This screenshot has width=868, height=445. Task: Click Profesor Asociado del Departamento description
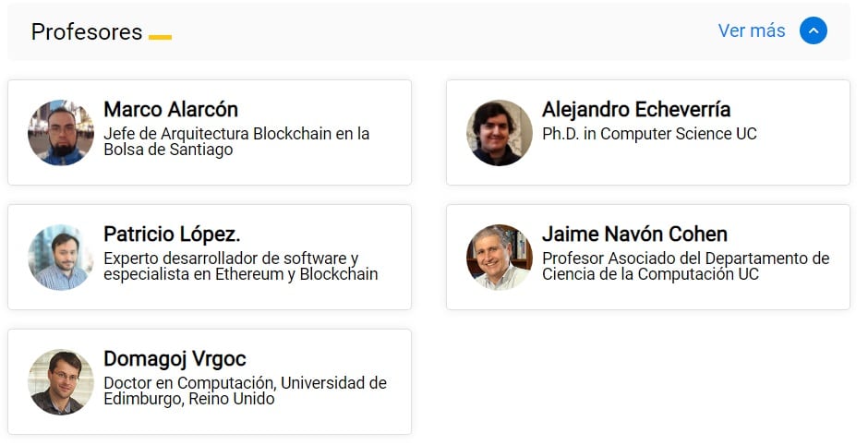pos(685,266)
